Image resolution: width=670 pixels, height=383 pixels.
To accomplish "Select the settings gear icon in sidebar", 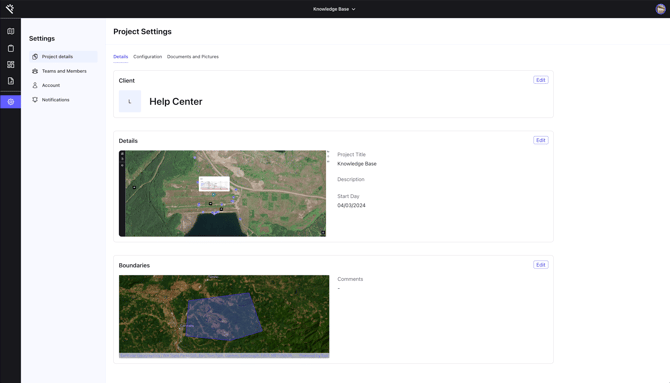I will point(11,102).
